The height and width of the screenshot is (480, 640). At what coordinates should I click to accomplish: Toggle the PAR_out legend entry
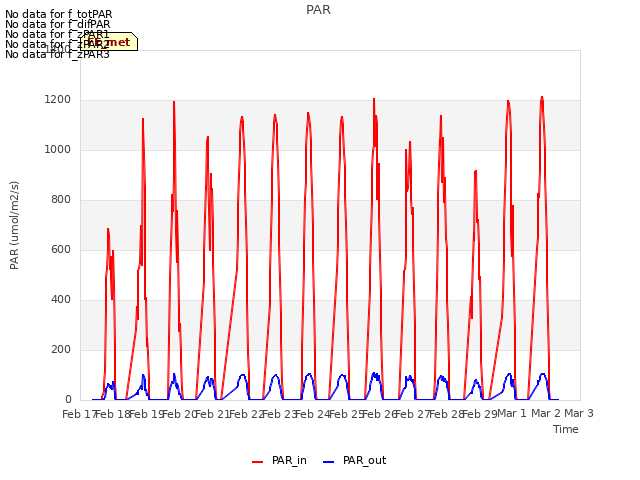(354, 460)
